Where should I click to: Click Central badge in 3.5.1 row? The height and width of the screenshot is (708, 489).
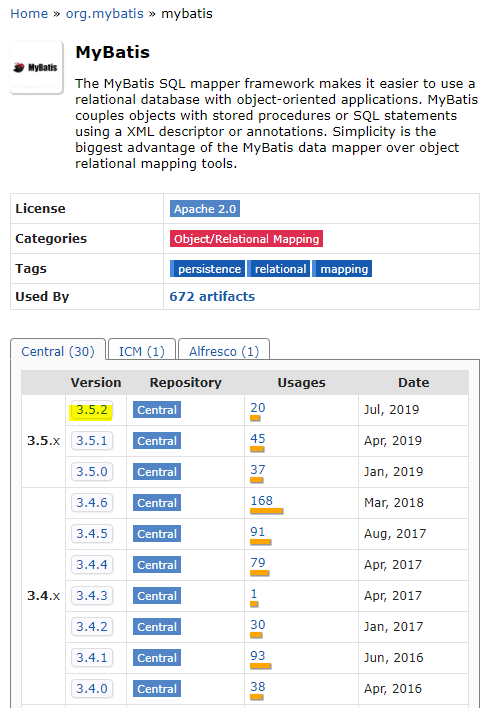pos(157,441)
